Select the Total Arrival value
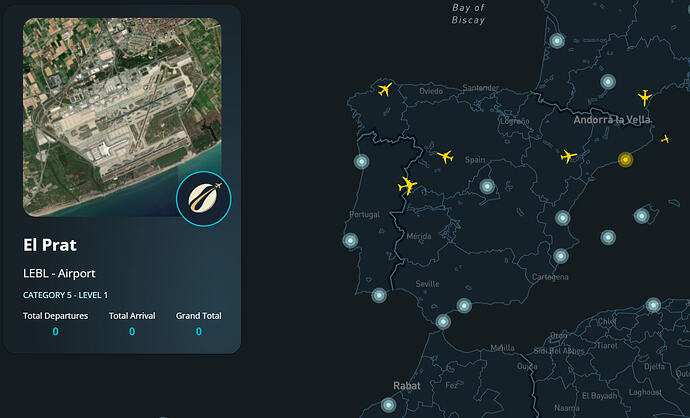 [x=132, y=332]
